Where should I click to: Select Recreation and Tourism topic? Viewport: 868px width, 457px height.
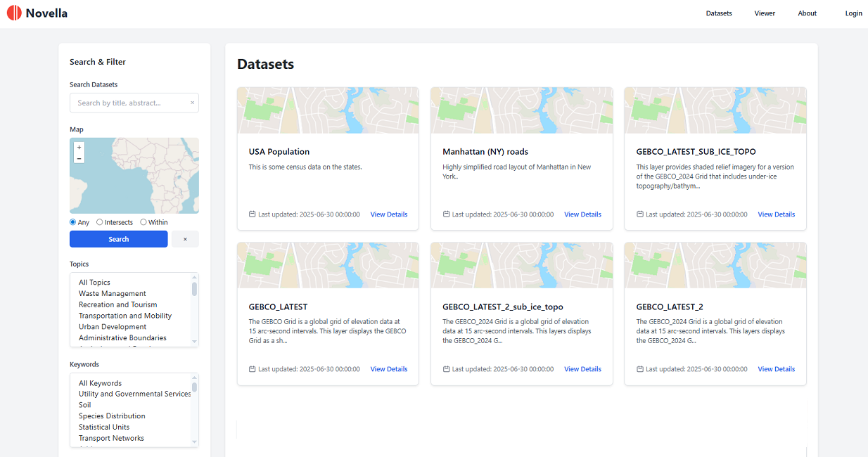point(118,304)
